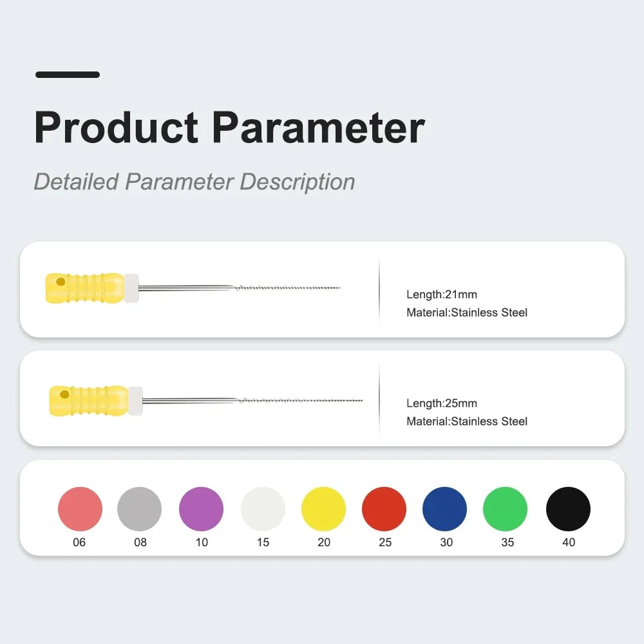Click the 25mm file product image

click(x=206, y=401)
